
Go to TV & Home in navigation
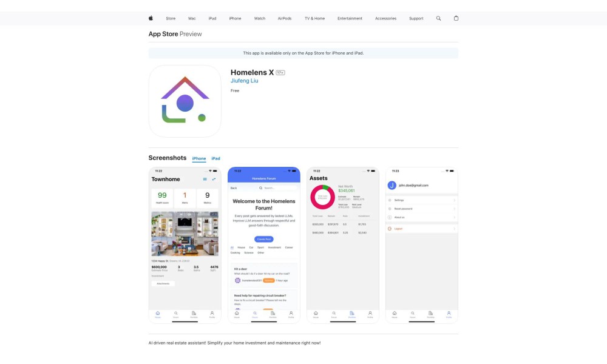(x=314, y=19)
